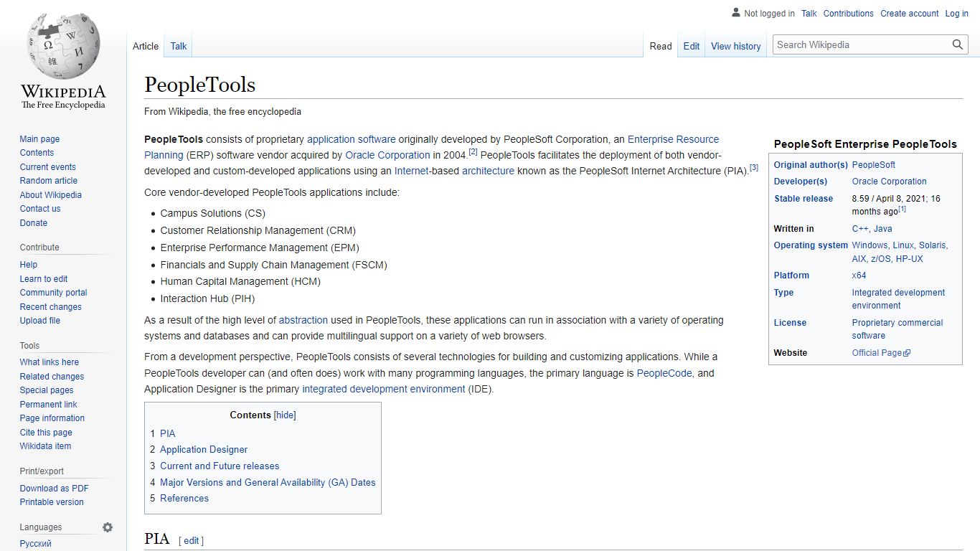The image size is (980, 551).
Task: Click Log in link
Action: [x=957, y=14]
